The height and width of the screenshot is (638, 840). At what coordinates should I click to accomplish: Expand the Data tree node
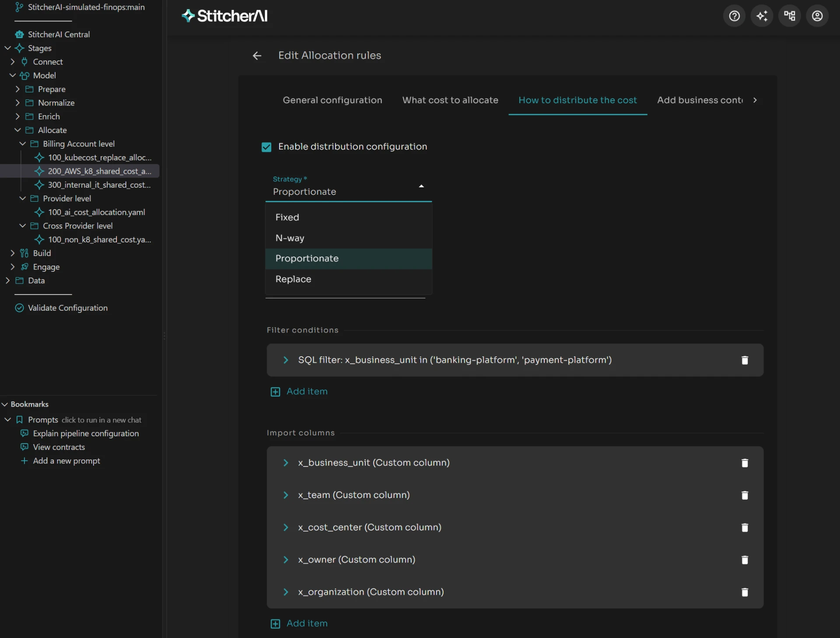7,280
